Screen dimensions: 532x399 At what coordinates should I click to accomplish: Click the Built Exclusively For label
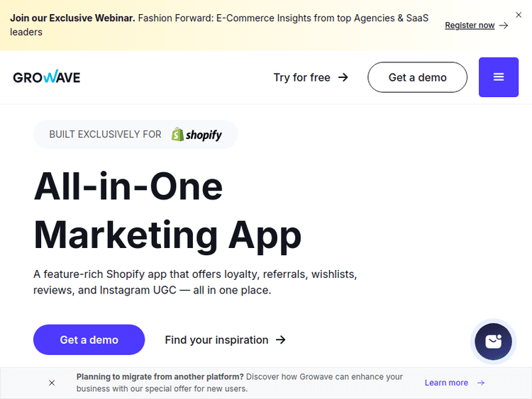[x=105, y=135]
